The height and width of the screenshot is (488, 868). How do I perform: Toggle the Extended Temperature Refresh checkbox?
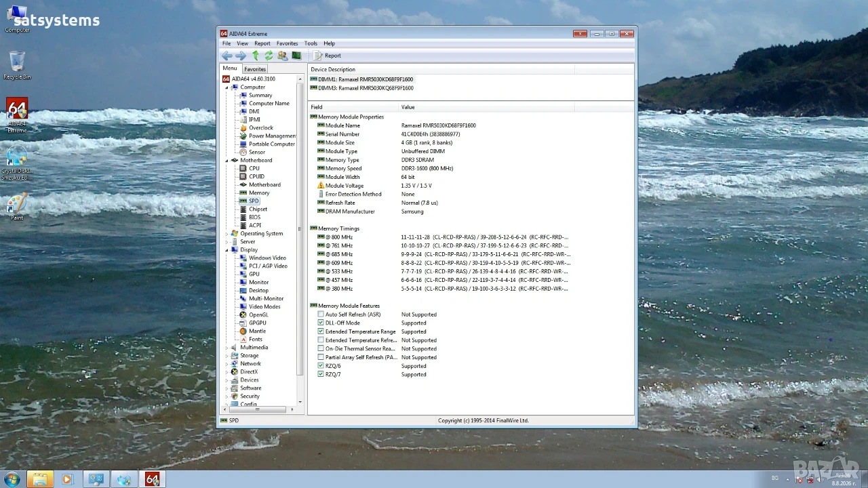[x=321, y=340]
